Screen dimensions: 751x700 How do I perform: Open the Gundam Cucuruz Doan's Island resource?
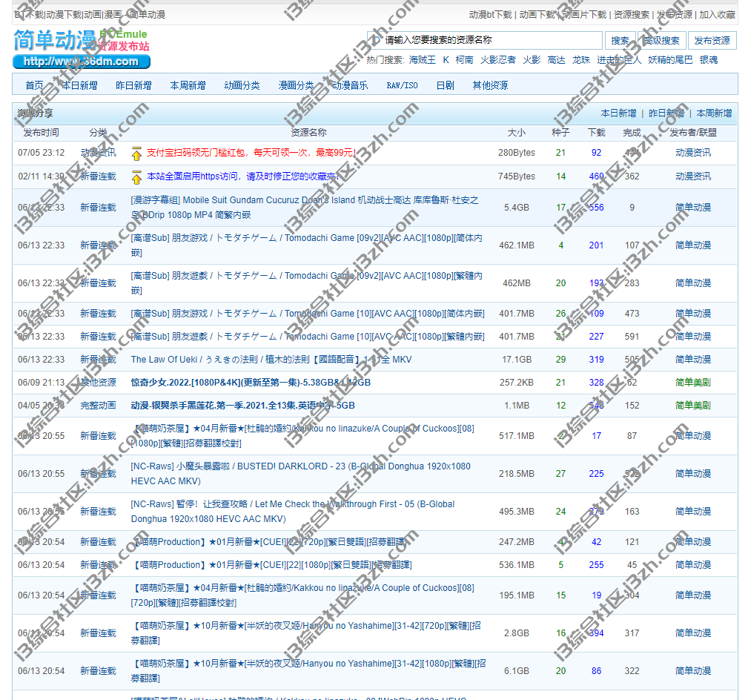click(305, 208)
